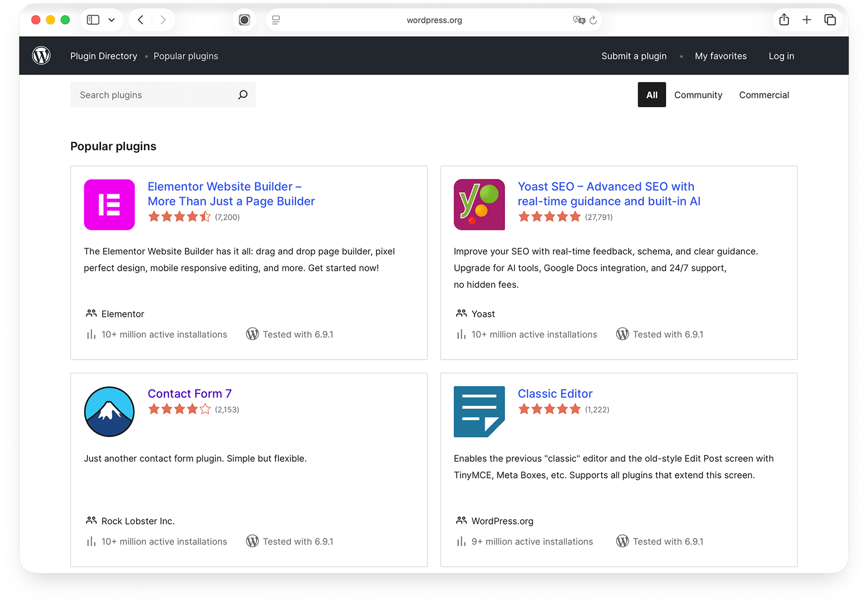Click WordPress tested icon in Classic Editor card

(622, 541)
